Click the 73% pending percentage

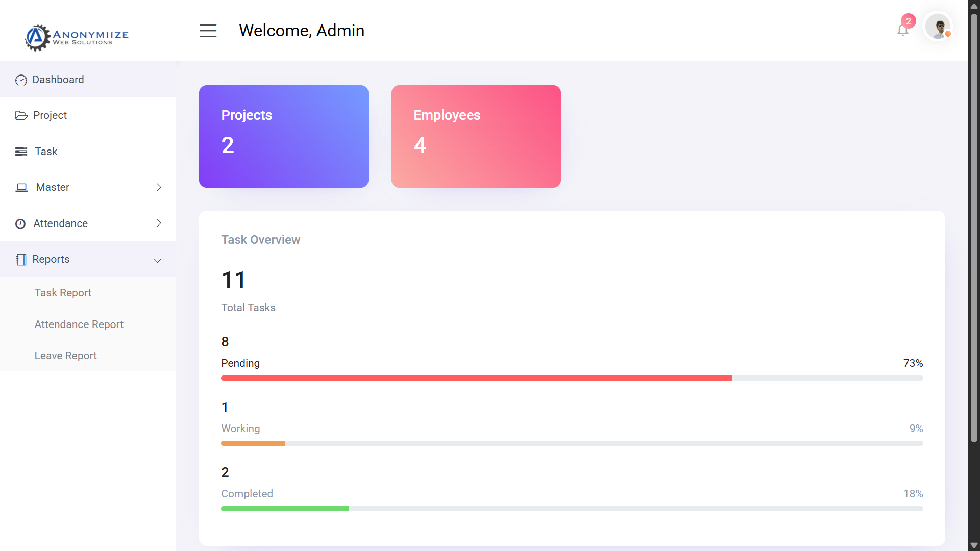913,363
